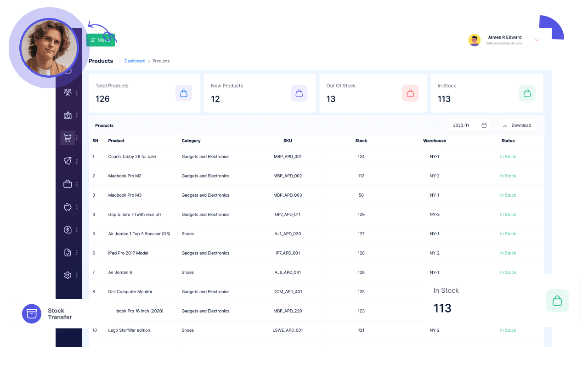Click the Out Of Stock bag icon
The image size is (588, 375).
click(x=410, y=93)
